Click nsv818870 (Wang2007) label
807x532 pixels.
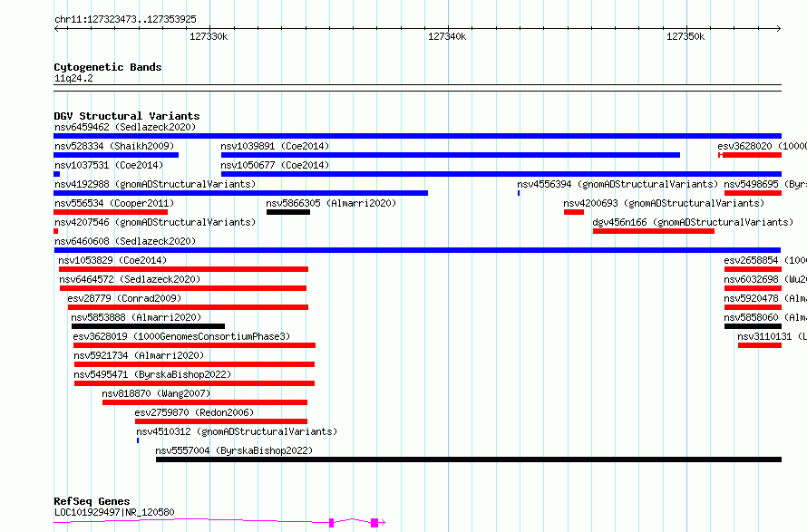[156, 393]
